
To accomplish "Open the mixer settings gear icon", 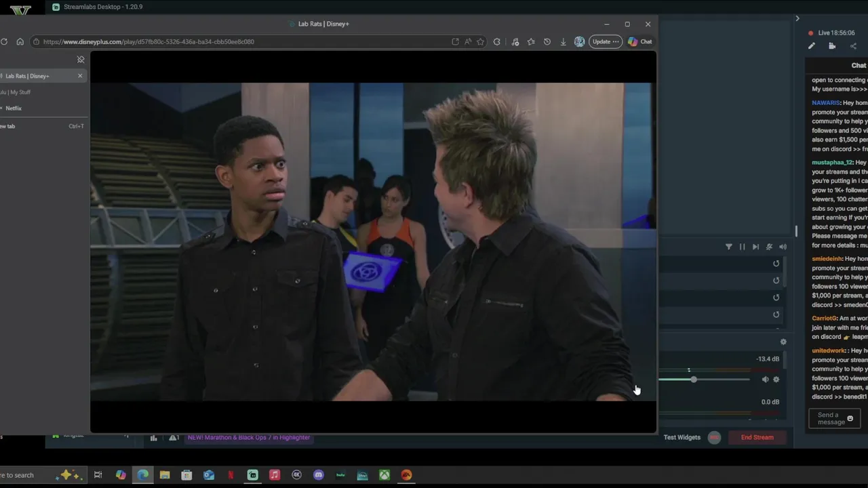I will pyautogui.click(x=783, y=342).
